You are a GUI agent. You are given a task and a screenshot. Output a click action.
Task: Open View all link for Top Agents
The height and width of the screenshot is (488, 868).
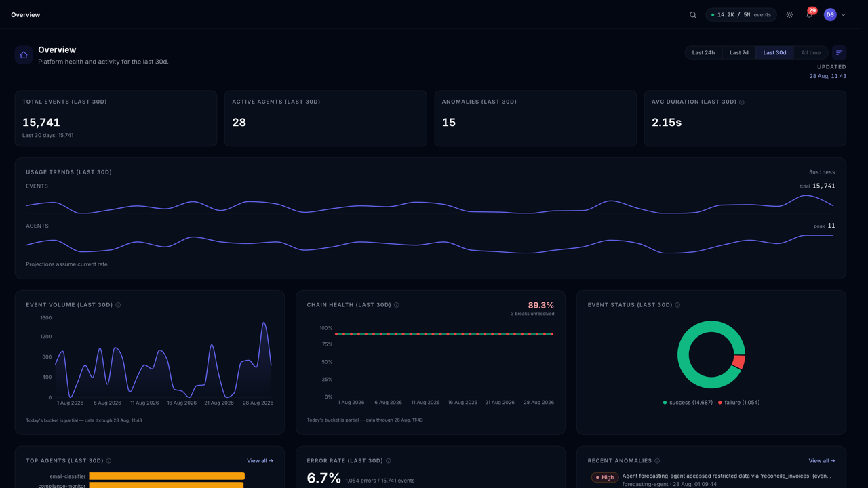tap(260, 461)
